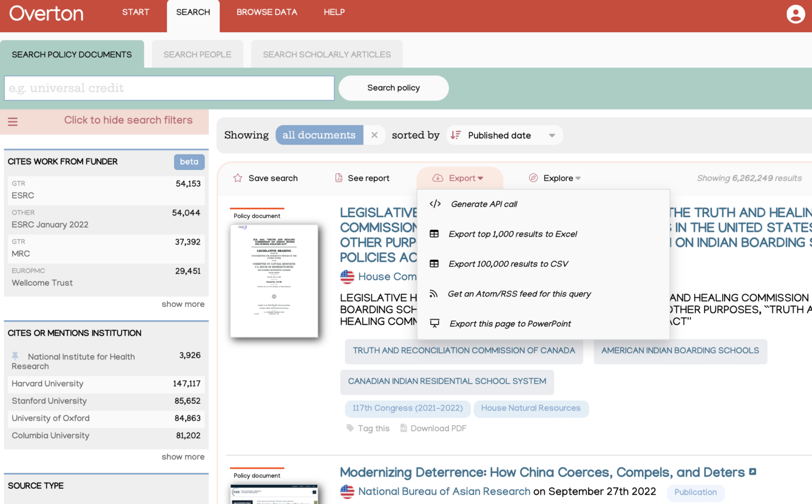
Task: Export this page to PowerPoint
Action: tap(510, 324)
